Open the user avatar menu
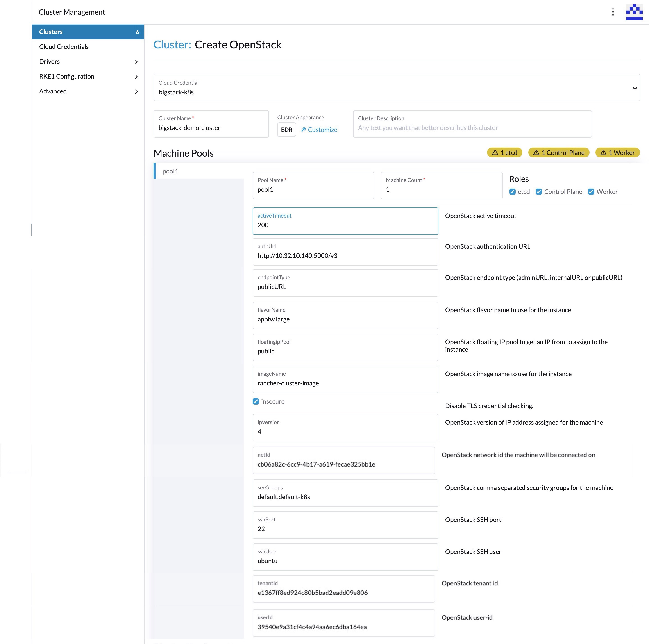649x644 pixels. point(634,12)
